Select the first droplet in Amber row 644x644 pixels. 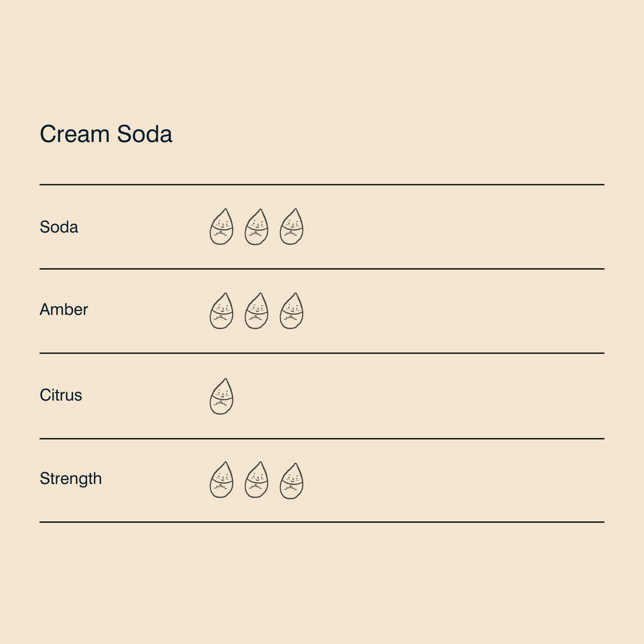[221, 311]
